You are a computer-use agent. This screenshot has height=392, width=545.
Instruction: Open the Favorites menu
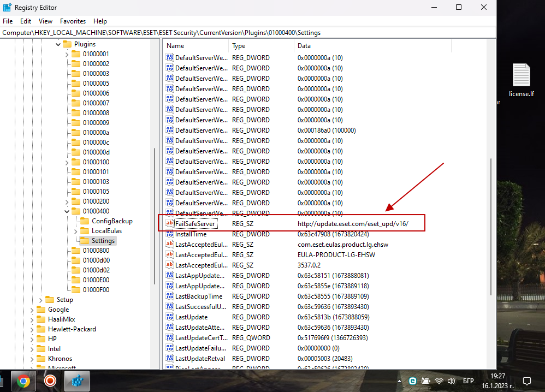click(x=73, y=21)
